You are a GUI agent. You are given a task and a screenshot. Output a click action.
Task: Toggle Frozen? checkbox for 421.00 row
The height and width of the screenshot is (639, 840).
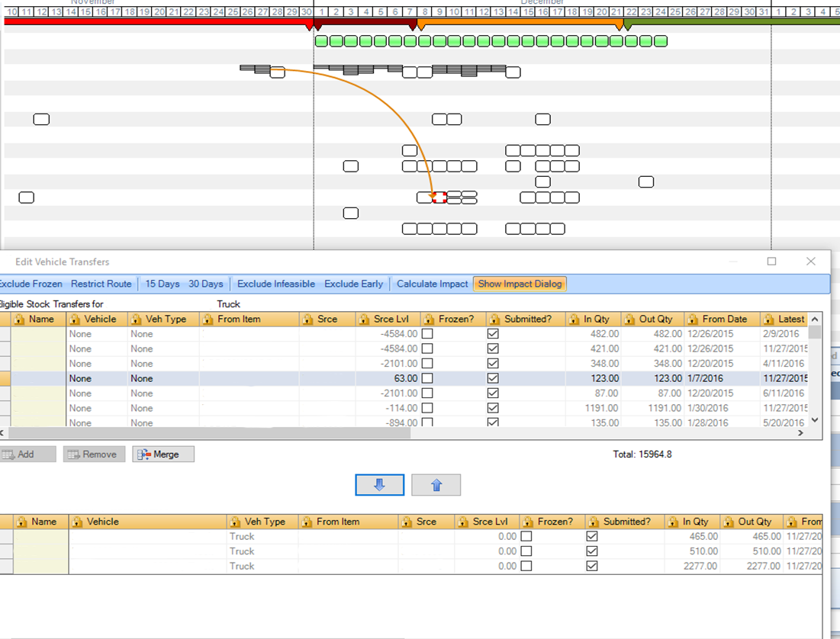coord(427,348)
